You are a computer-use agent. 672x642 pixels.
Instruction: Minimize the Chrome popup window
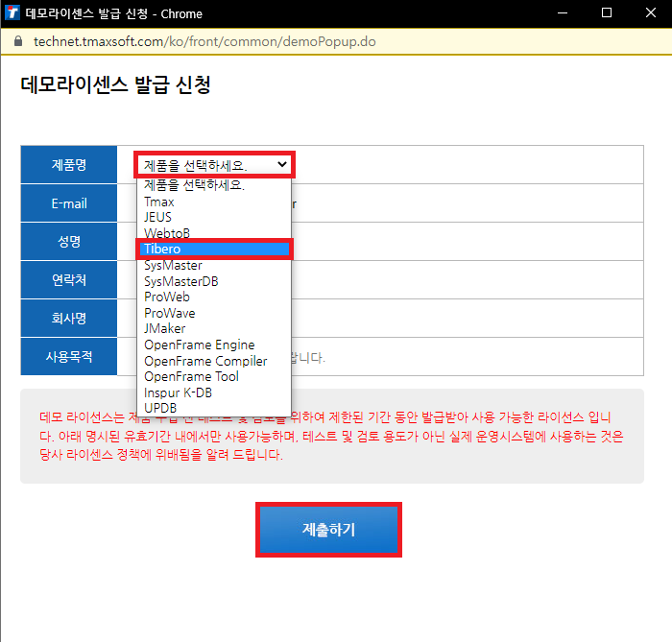(563, 12)
